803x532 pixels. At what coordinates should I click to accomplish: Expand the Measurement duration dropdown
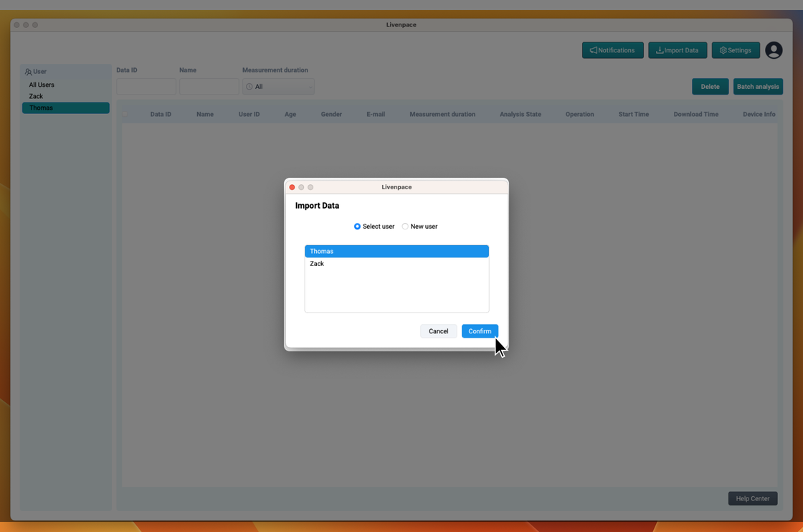[278, 87]
